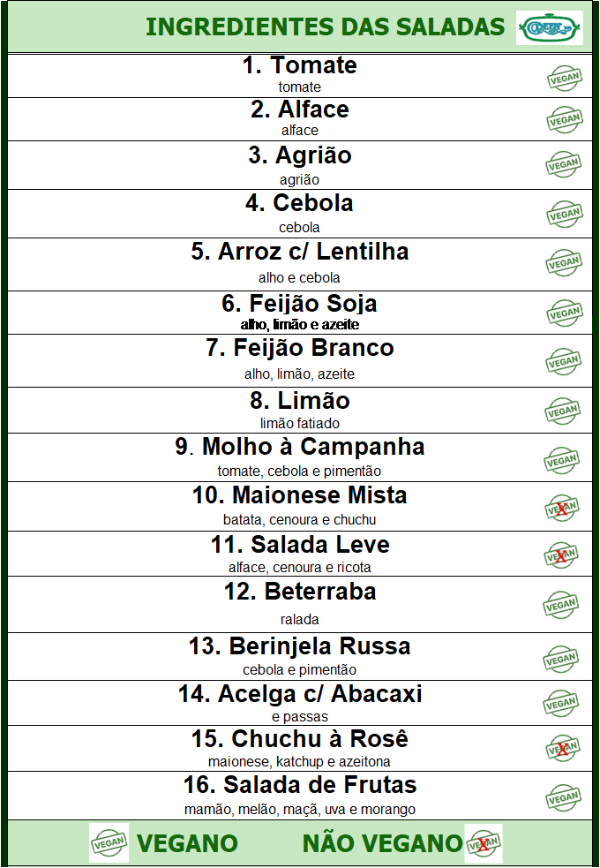Click the vegan stamp on Arroz c/ Lentilha row

(x=564, y=262)
